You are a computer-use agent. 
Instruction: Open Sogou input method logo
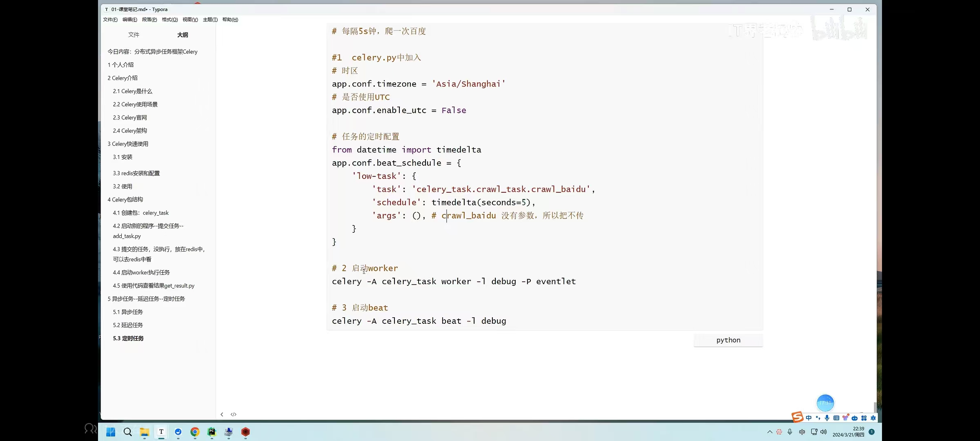click(797, 417)
